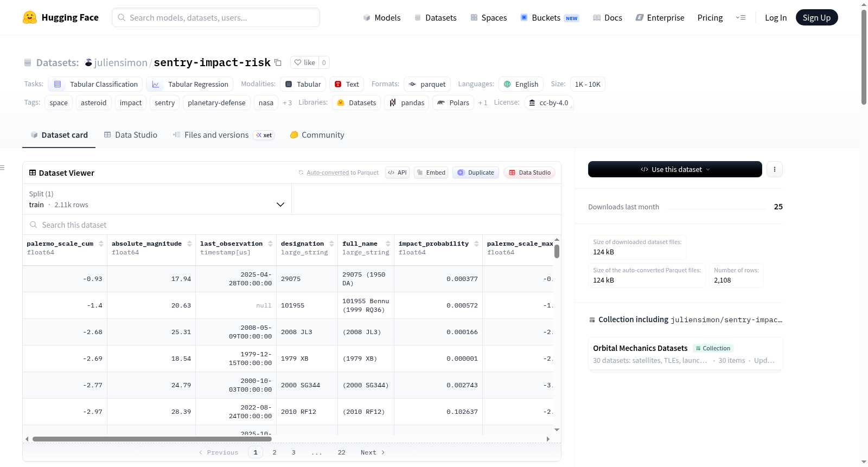Open the Community tab

[x=317, y=135]
